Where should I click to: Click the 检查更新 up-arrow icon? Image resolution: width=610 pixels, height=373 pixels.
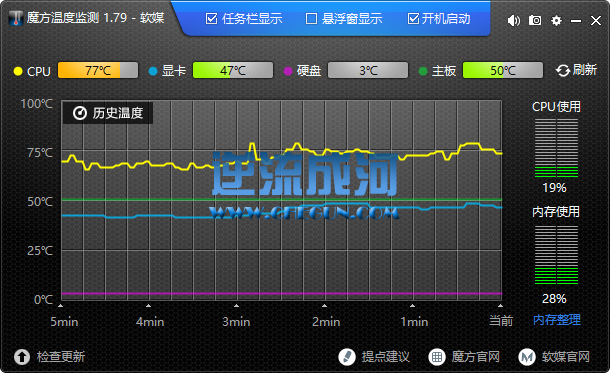tap(22, 357)
